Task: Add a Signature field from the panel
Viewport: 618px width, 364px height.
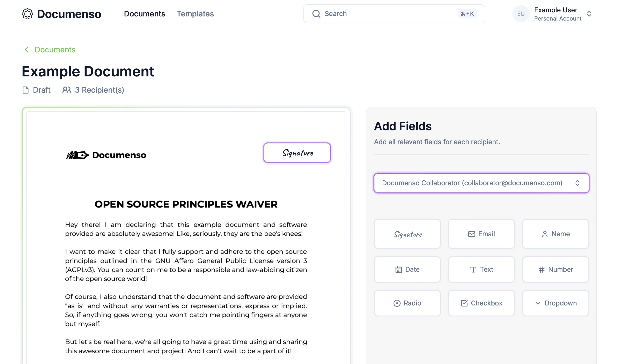Action: point(407,234)
